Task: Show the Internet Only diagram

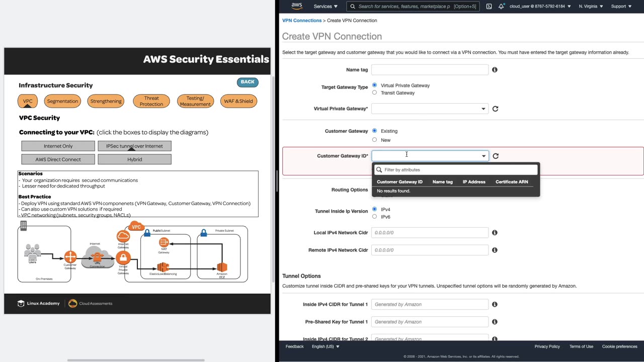Action: coord(58,146)
